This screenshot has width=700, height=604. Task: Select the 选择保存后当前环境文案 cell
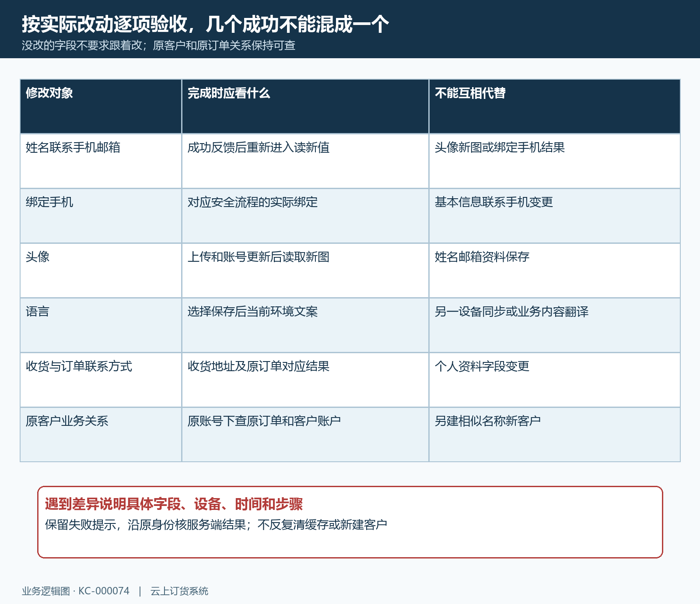(305, 325)
